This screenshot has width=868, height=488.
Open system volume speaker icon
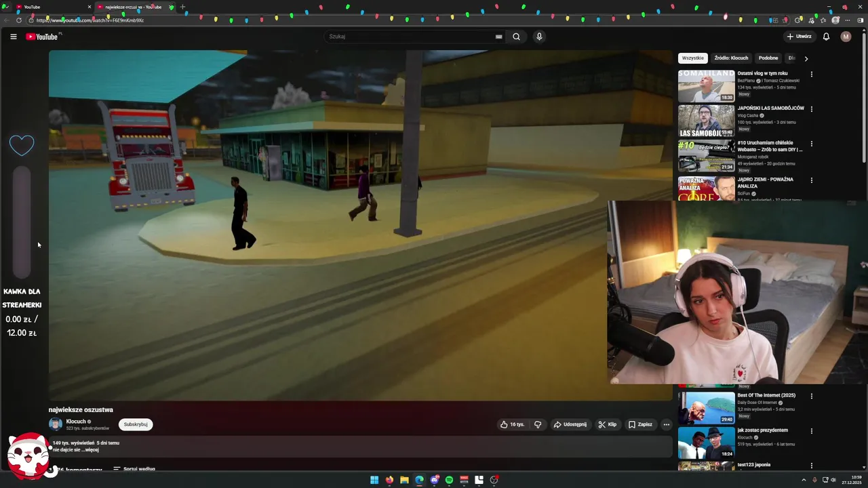tap(833, 480)
